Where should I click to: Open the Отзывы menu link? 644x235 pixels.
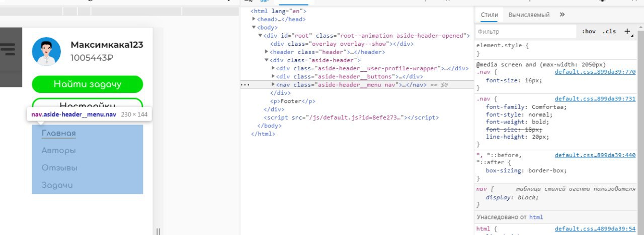point(59,168)
